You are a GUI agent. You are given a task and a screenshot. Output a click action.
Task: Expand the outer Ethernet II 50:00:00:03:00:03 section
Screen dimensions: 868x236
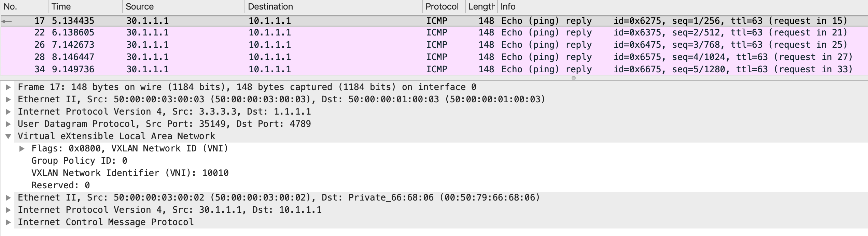pyautogui.click(x=8, y=100)
